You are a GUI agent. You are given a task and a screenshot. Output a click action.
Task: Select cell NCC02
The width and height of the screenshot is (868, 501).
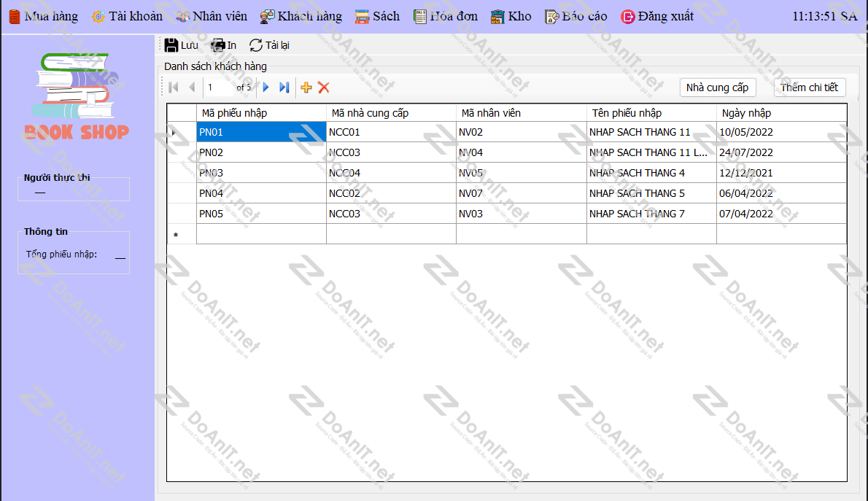point(392,193)
